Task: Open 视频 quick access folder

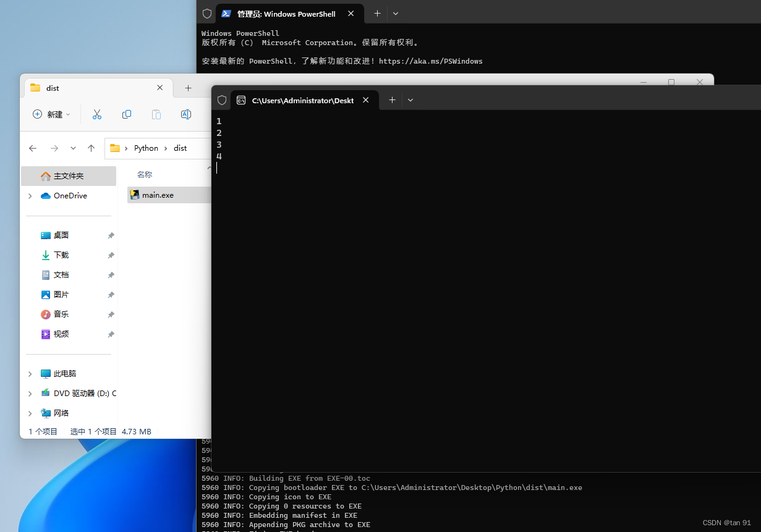Action: pyautogui.click(x=61, y=334)
